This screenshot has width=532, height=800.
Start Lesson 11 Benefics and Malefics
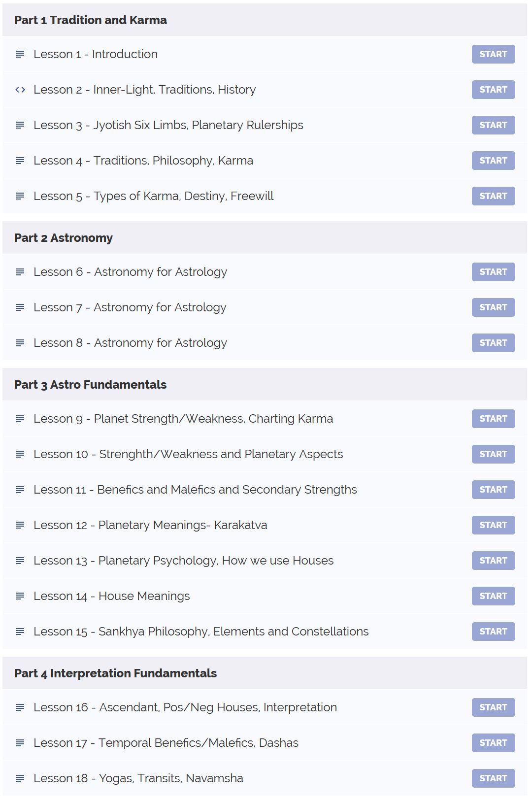point(493,490)
